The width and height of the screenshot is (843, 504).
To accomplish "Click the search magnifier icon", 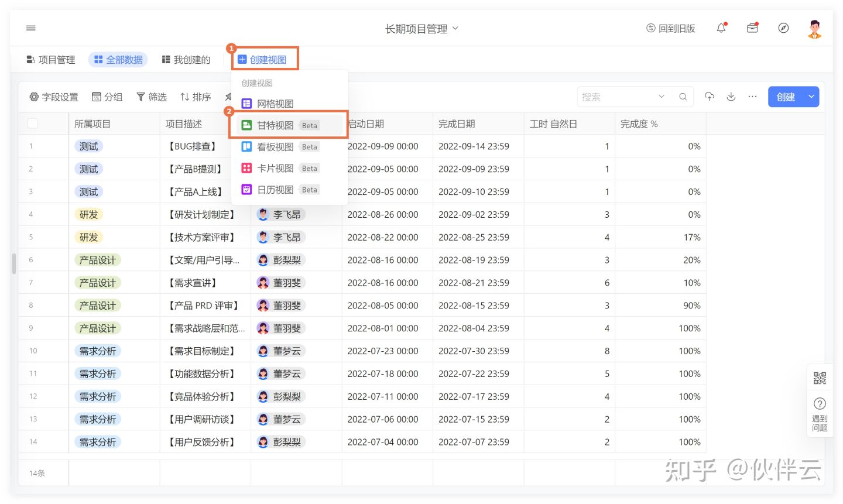I will [x=683, y=97].
